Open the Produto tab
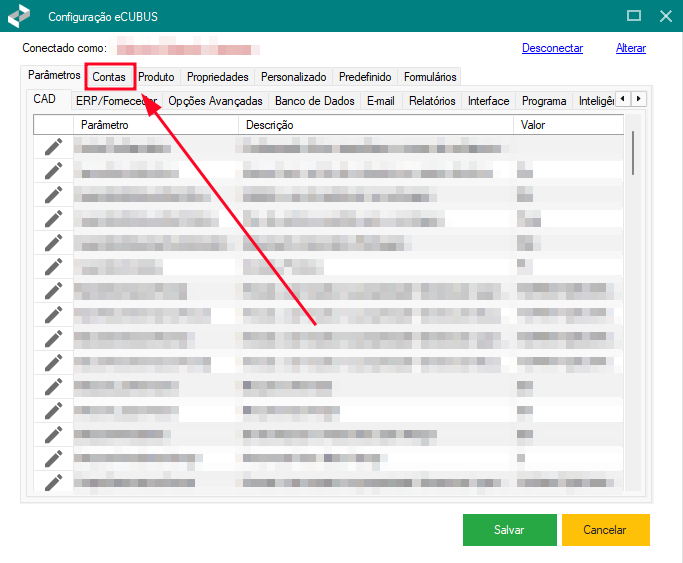This screenshot has height=563, width=683. tap(156, 77)
